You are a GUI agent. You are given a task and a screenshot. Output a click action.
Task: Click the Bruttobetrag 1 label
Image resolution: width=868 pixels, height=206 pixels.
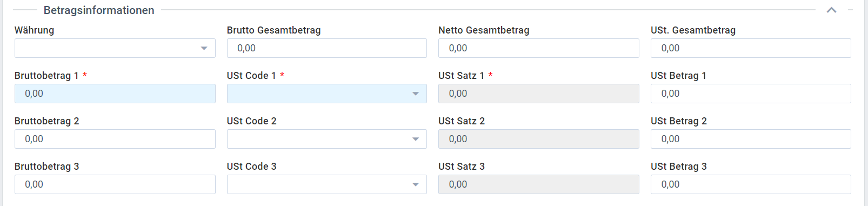point(46,76)
